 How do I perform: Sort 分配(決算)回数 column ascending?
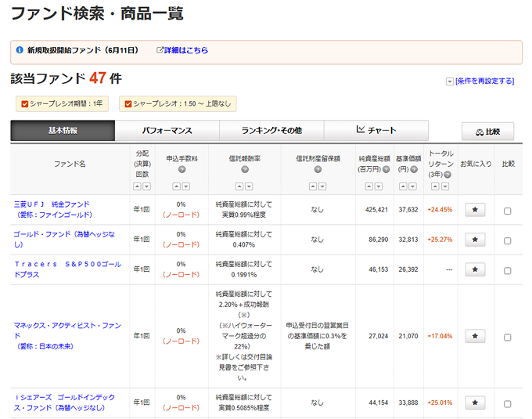(137, 186)
